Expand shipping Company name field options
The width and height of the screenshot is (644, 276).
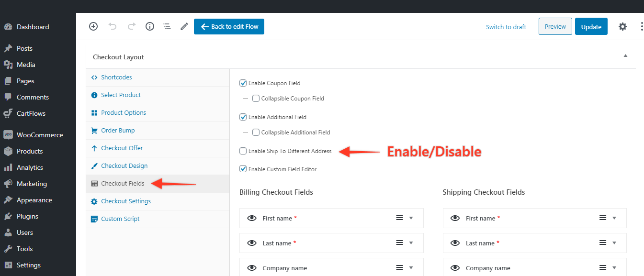[614, 267]
